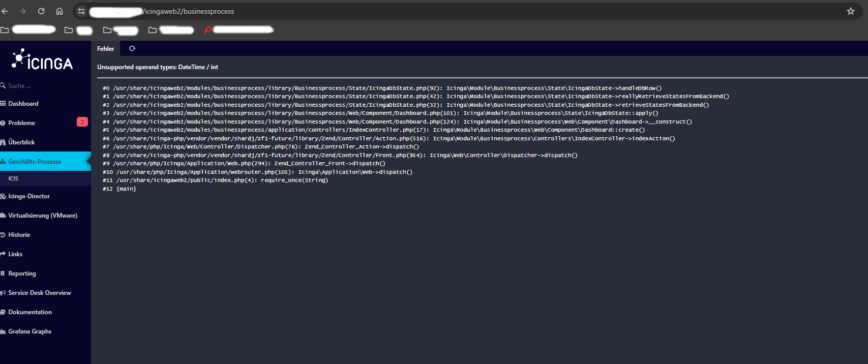Click the Links share arrow icon

pyautogui.click(x=3, y=254)
